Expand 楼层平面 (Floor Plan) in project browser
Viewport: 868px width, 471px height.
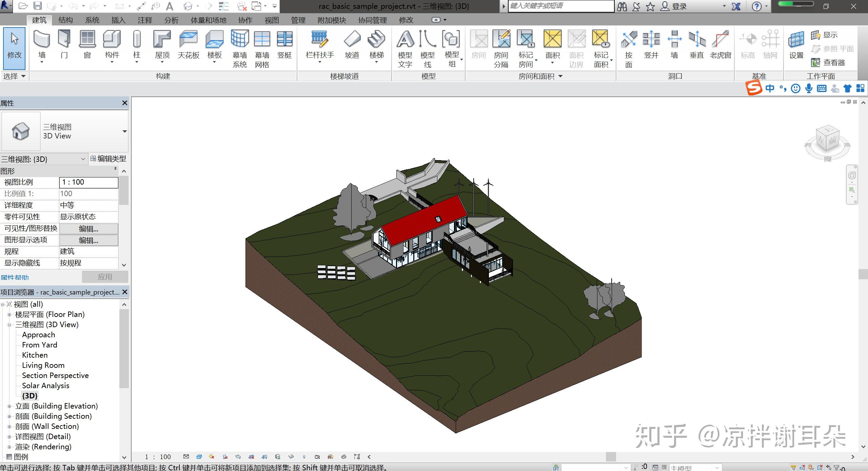pyautogui.click(x=9, y=314)
